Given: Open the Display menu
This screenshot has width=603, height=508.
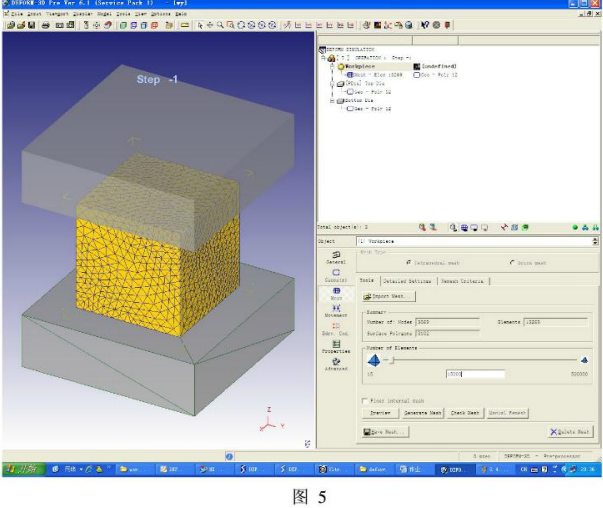Looking at the screenshot, I should 82,14.
